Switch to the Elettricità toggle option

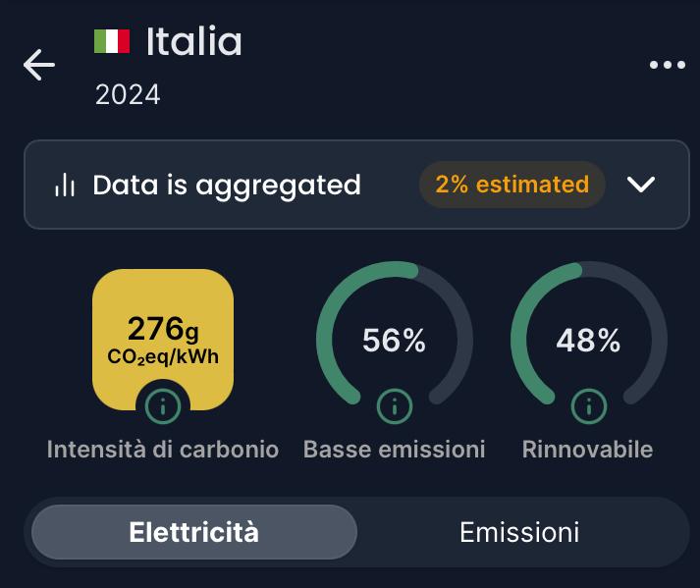(x=194, y=532)
